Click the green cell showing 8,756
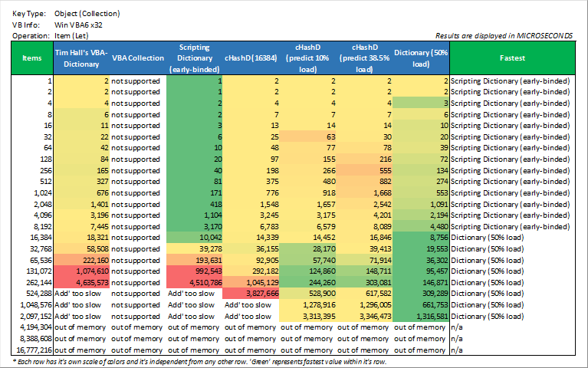This screenshot has height=368, width=588. tap(421, 240)
